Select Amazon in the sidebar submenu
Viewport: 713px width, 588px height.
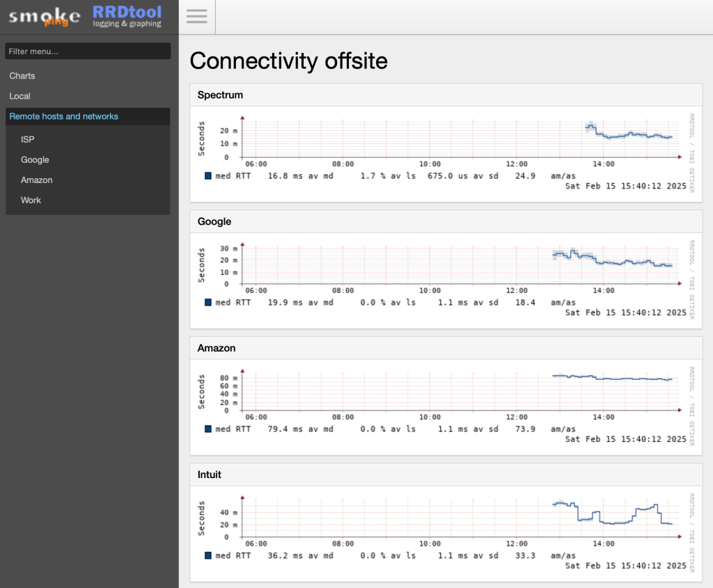click(x=37, y=180)
